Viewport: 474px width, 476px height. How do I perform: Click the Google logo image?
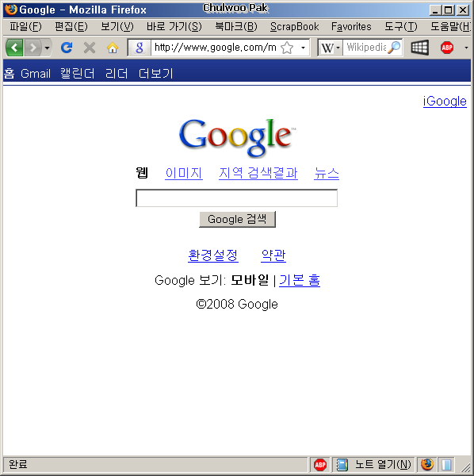click(237, 138)
